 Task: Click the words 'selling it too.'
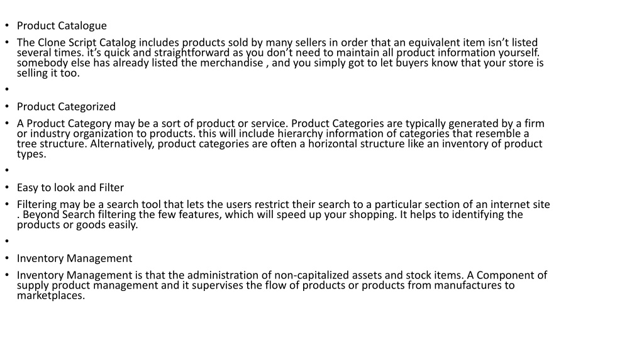tap(48, 73)
